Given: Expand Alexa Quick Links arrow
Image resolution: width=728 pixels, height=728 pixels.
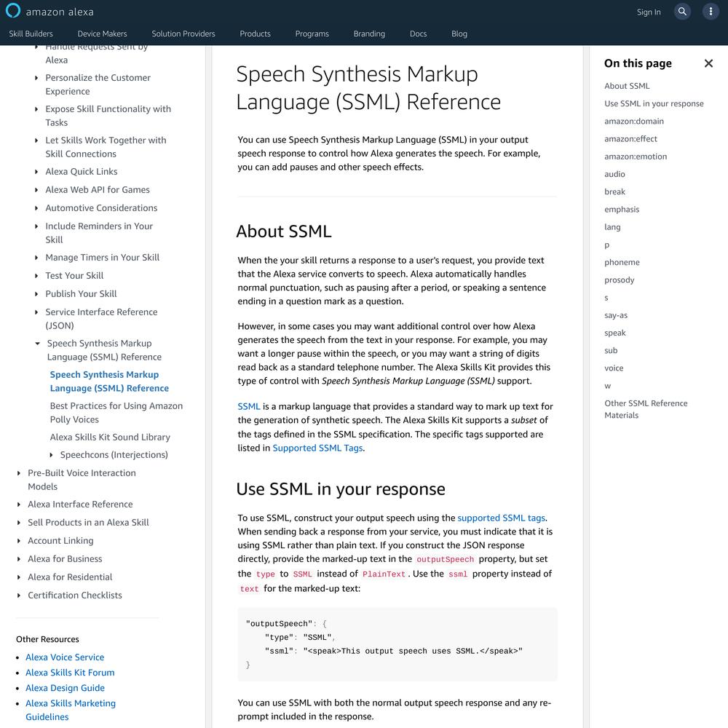Looking at the screenshot, I should [x=36, y=172].
